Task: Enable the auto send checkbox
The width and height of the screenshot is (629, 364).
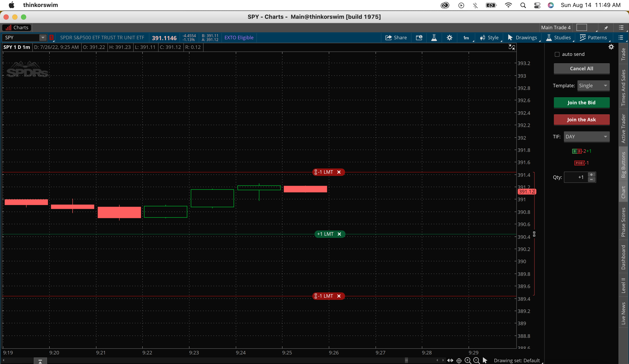Action: click(557, 54)
